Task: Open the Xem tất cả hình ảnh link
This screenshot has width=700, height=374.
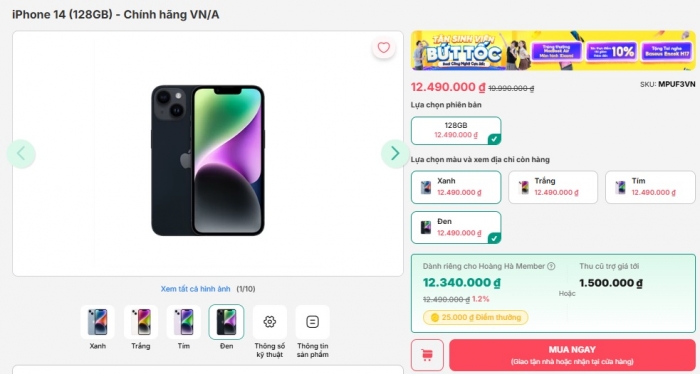Action: click(x=196, y=289)
